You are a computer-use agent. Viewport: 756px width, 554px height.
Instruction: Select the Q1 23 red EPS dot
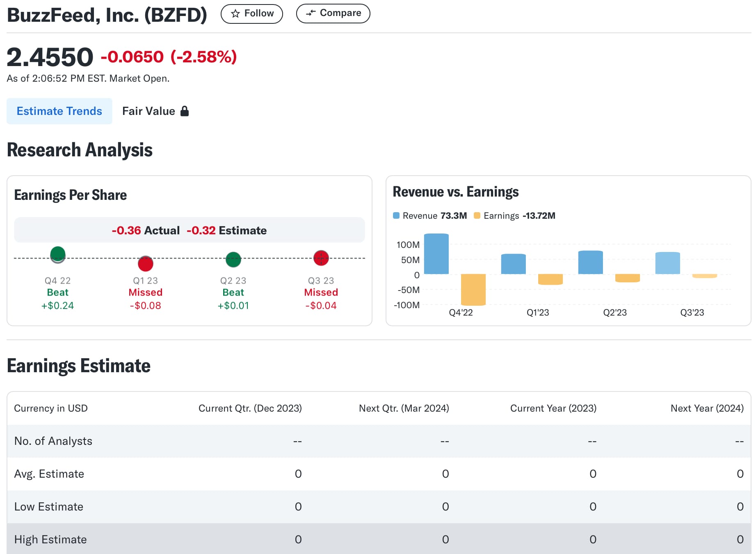pos(146,263)
